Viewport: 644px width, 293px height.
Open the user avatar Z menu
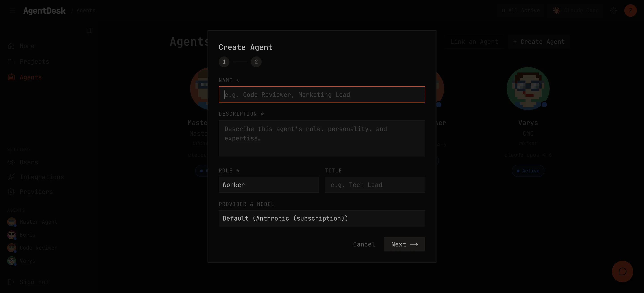click(x=630, y=11)
